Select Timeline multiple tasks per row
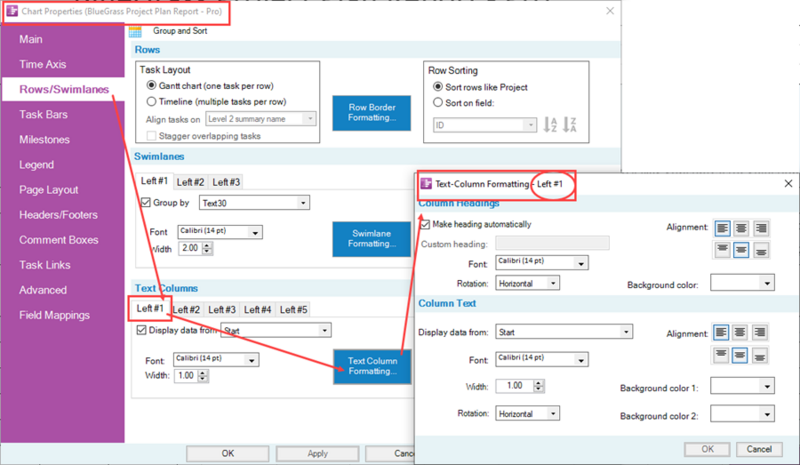 (151, 101)
